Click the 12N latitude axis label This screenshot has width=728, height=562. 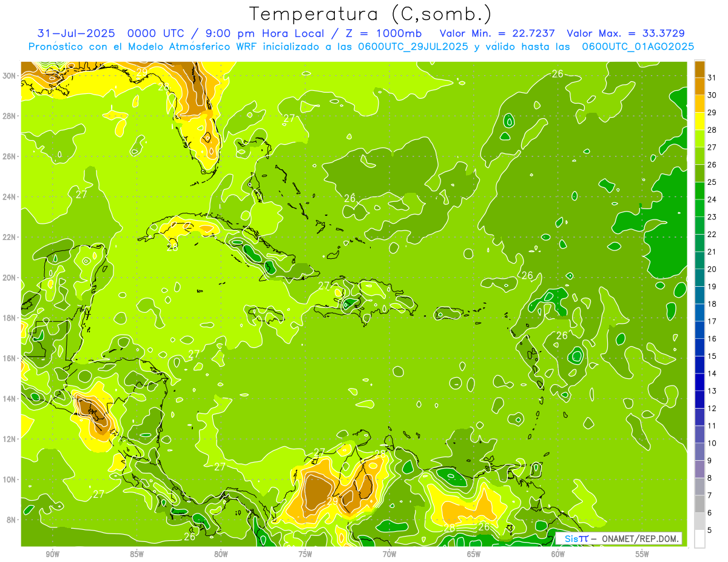(10, 438)
